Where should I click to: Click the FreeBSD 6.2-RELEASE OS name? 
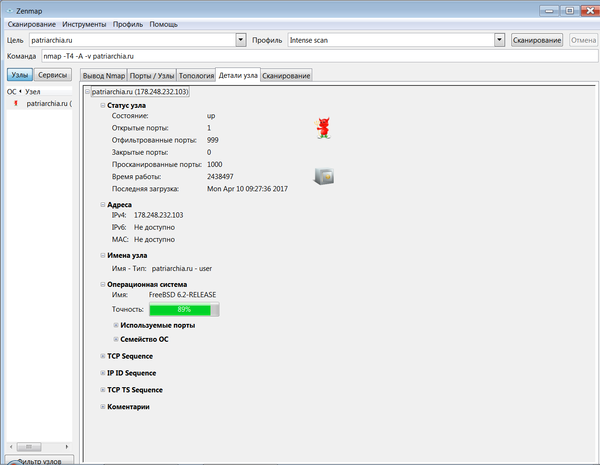tap(182, 295)
